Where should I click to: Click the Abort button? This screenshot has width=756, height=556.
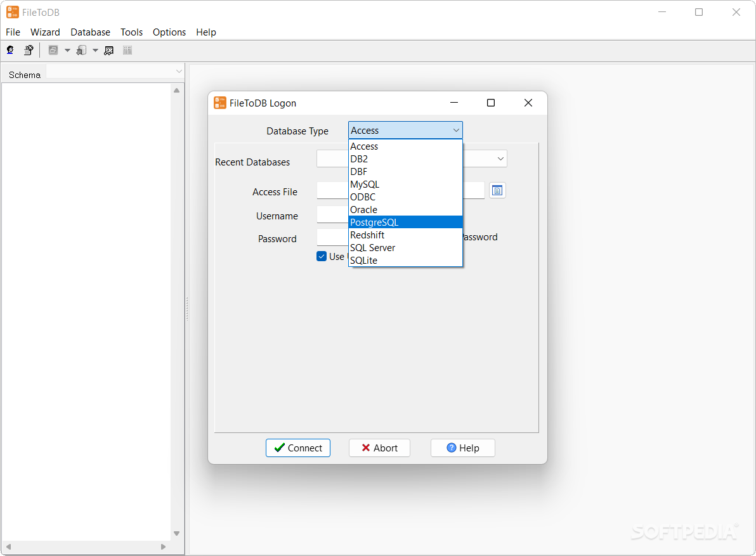click(379, 448)
